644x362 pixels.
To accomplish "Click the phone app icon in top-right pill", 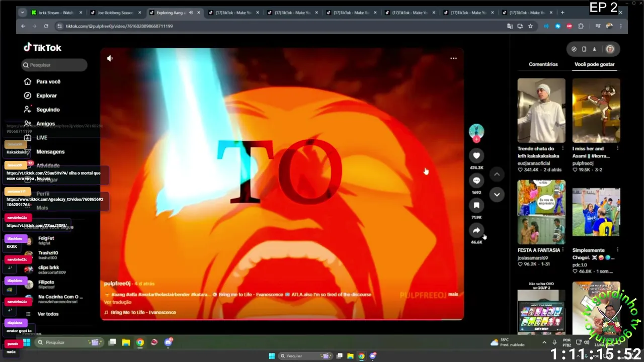I will pos(584,49).
